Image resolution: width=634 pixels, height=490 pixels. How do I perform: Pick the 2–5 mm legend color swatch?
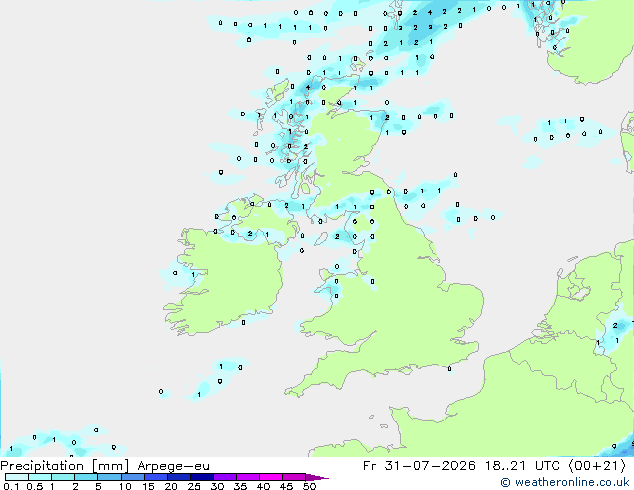[86, 477]
